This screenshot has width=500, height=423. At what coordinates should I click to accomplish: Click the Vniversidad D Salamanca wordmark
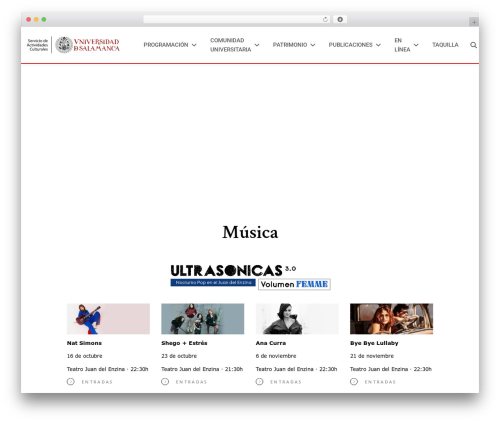coord(96,45)
